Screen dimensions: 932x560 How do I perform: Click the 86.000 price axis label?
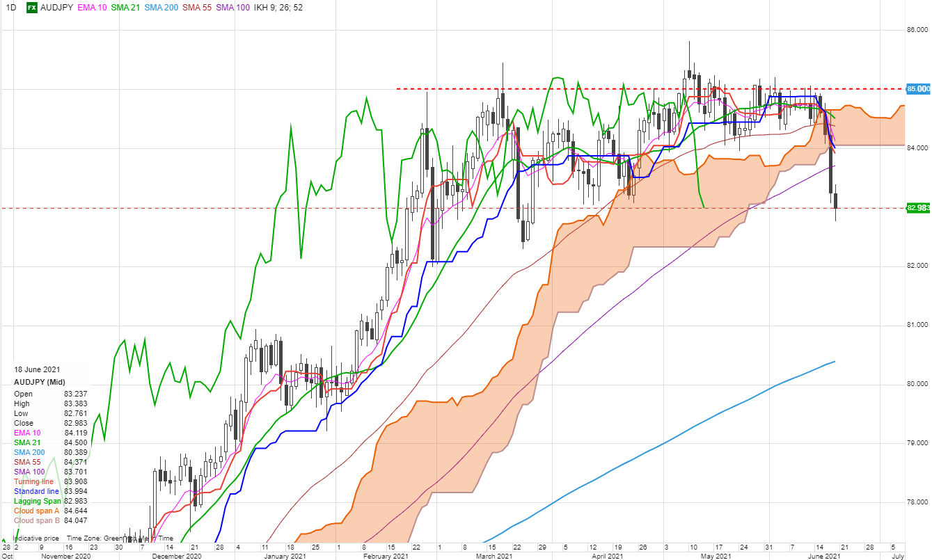(x=918, y=30)
